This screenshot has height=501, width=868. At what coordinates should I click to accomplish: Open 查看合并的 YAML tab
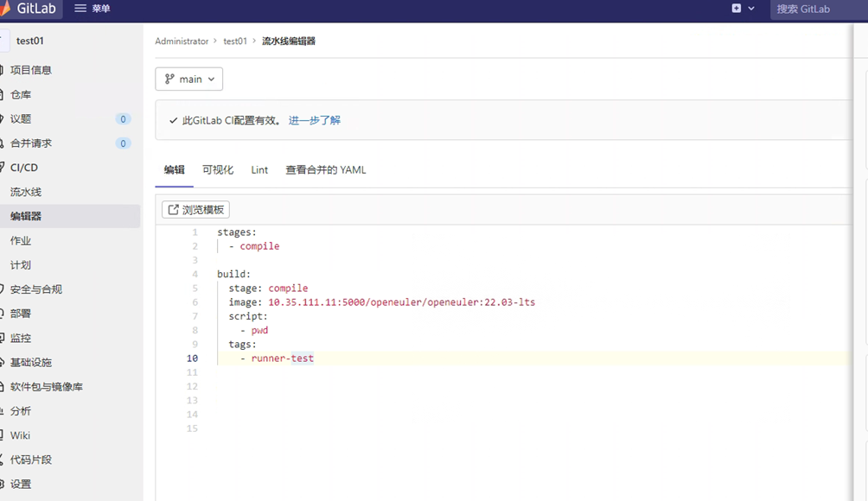(x=324, y=169)
